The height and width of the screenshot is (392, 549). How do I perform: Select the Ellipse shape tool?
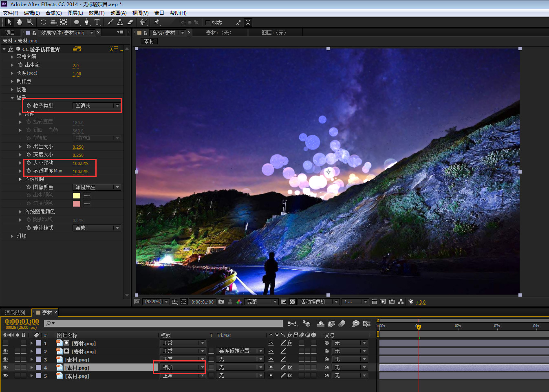click(77, 22)
